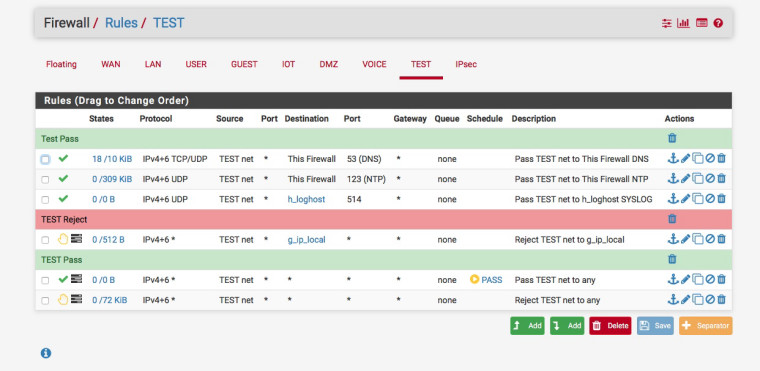Open the PASS schedule link

point(486,280)
